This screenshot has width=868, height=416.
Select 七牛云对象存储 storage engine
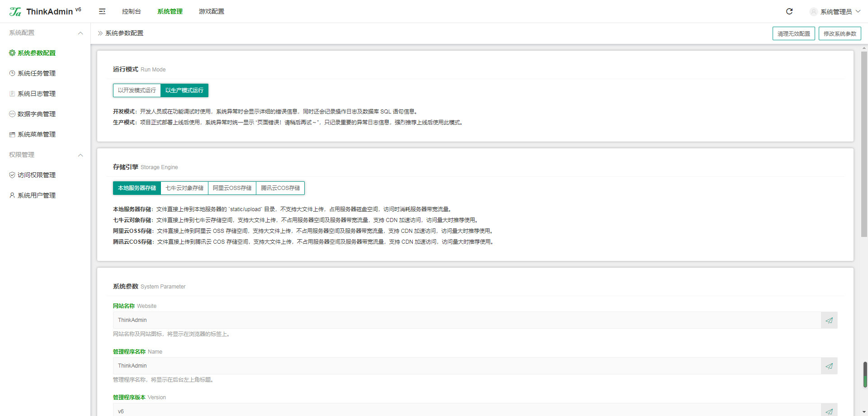[184, 188]
